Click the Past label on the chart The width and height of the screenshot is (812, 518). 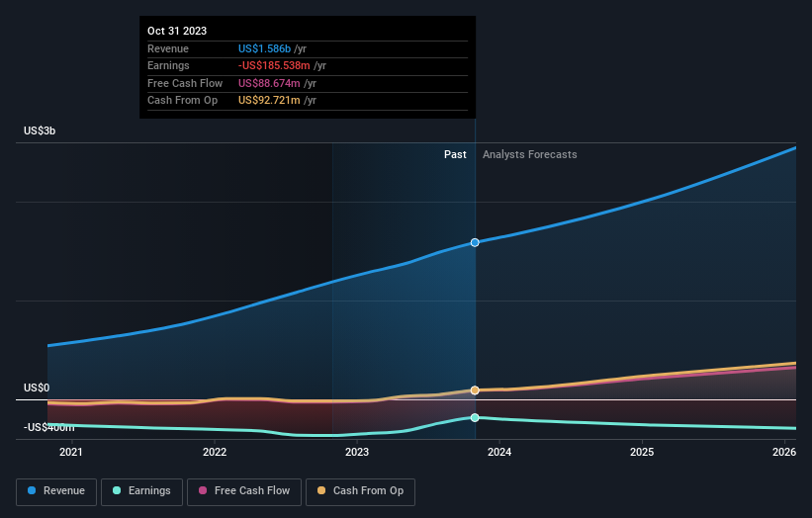(x=455, y=154)
